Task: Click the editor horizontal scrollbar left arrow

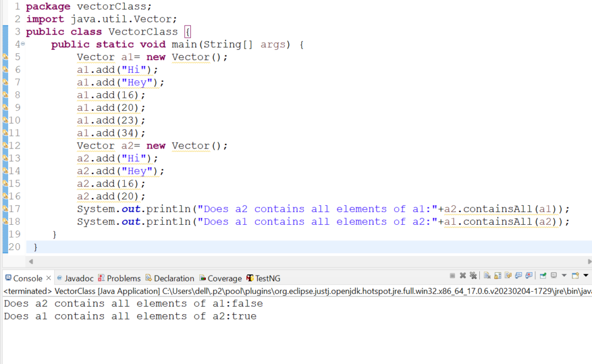Action: (31, 261)
